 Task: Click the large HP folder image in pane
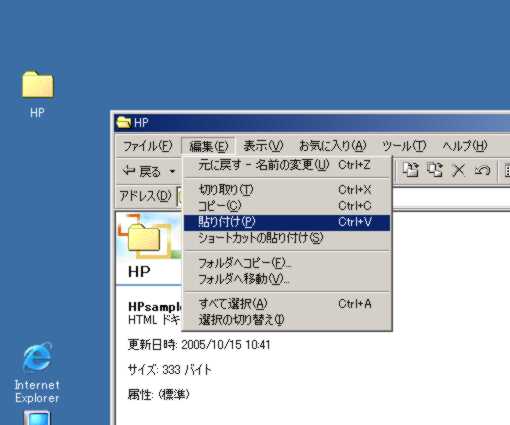pos(144,237)
